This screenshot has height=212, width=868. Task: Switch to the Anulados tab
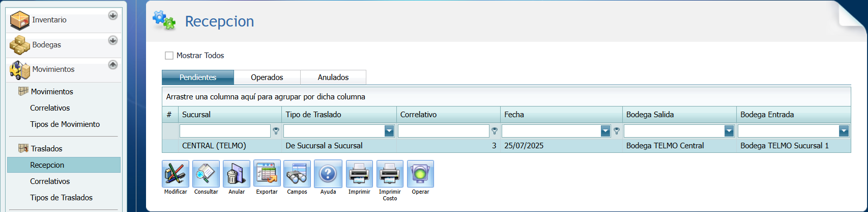click(333, 77)
